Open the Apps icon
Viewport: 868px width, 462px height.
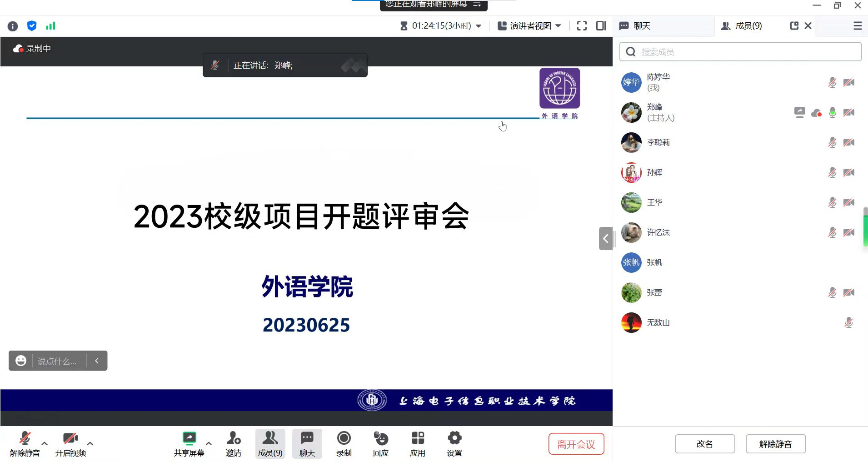(417, 443)
